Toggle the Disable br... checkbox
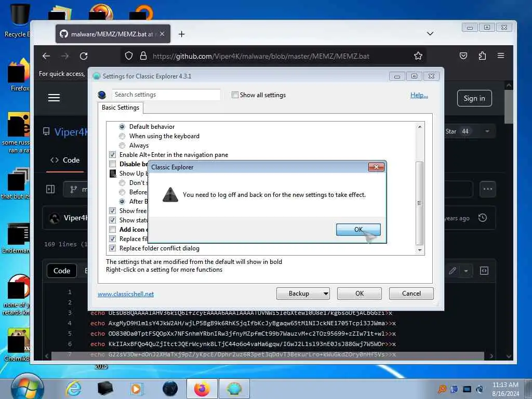Screen dimensions: 532x399 [112, 164]
